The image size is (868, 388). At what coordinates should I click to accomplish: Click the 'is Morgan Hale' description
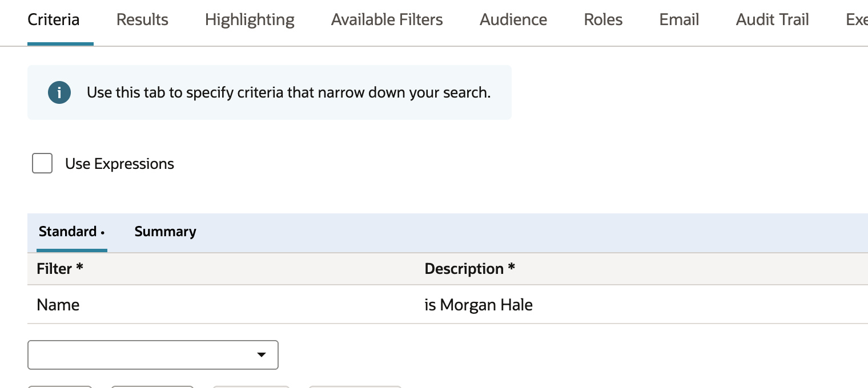(x=479, y=305)
